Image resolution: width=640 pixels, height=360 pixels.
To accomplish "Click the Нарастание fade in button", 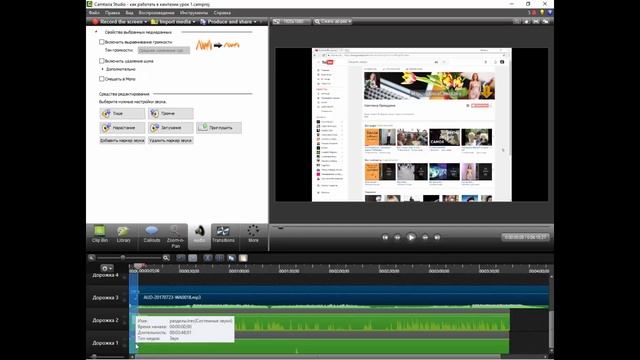I will (x=122, y=128).
